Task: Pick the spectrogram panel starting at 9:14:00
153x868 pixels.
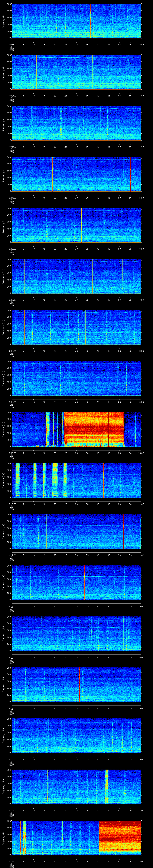Action: coord(77,685)
